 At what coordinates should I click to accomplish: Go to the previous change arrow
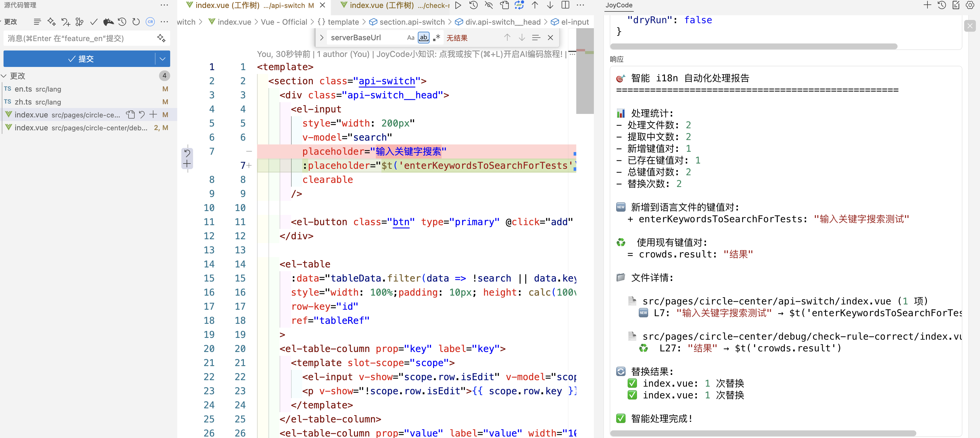point(535,5)
